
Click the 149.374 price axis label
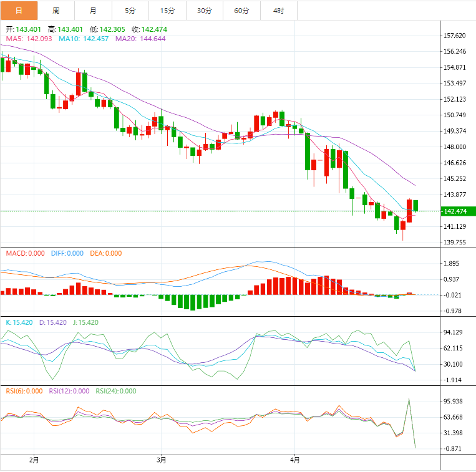[454, 131]
